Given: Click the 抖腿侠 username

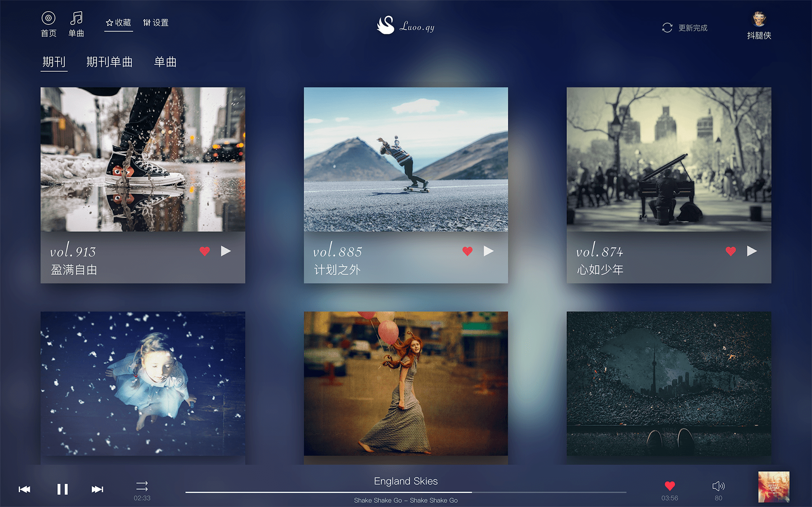Looking at the screenshot, I should point(759,36).
